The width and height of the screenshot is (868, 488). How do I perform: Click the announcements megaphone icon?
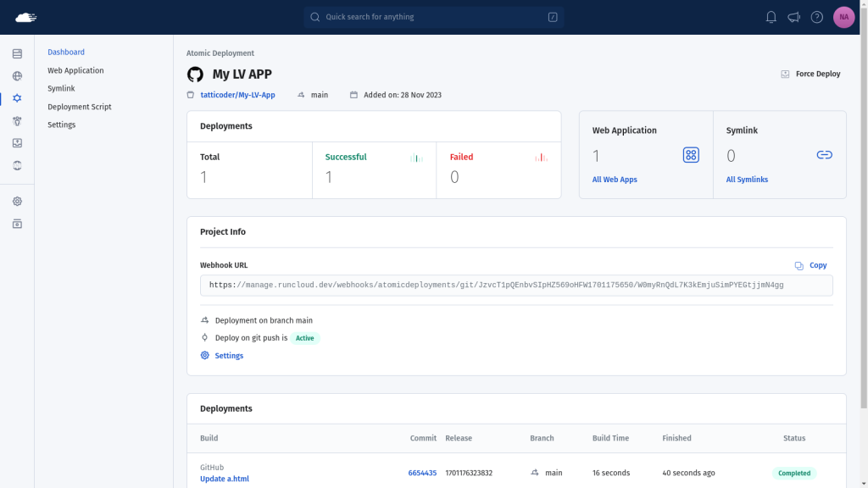pyautogui.click(x=793, y=17)
